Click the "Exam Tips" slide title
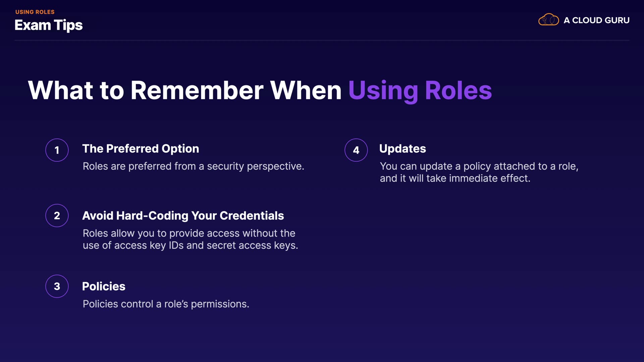 (x=49, y=25)
